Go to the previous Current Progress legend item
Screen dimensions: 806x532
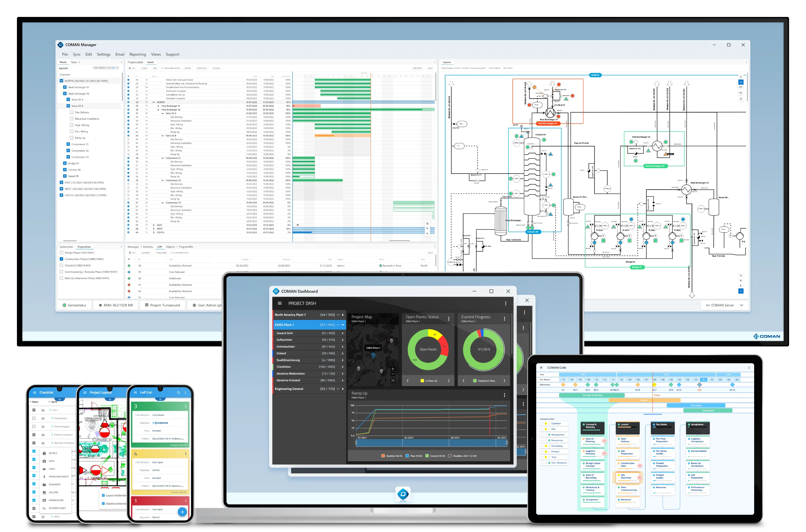pyautogui.click(x=463, y=381)
